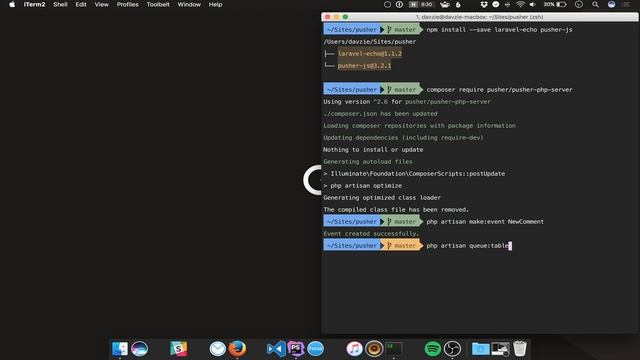
Task: Click the Siri icon in menu bar
Action: point(611,4)
